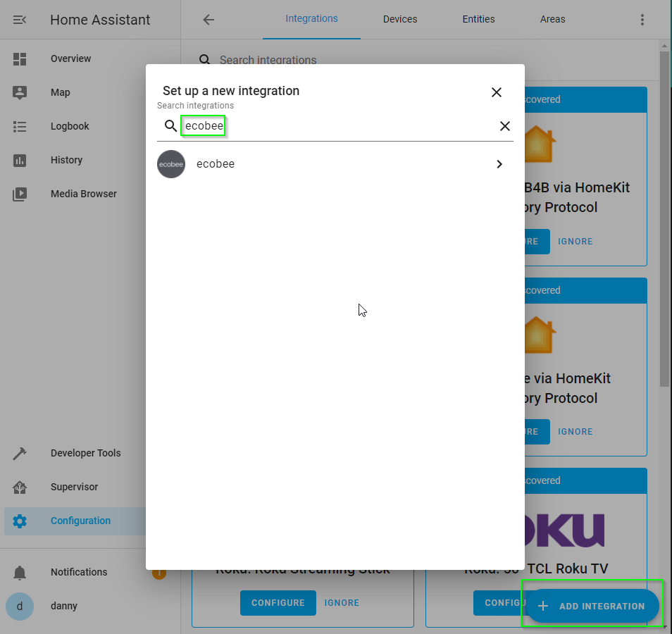This screenshot has height=634, width=672.
Task: Click the History chart icon
Action: click(x=19, y=161)
